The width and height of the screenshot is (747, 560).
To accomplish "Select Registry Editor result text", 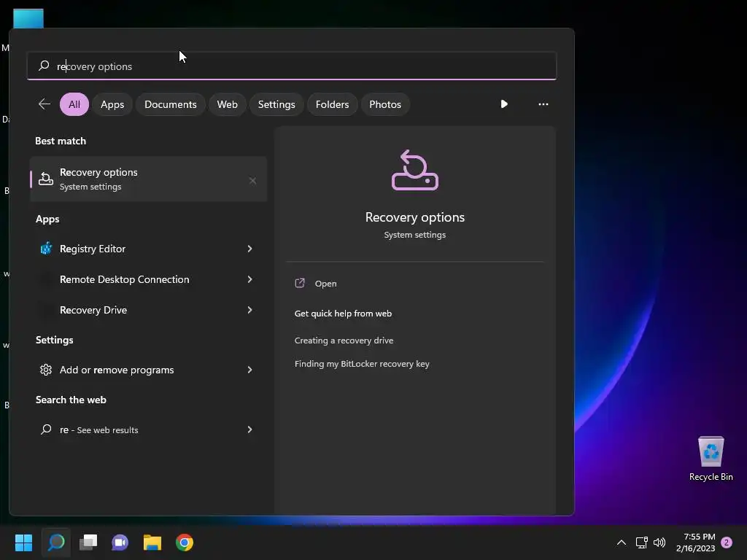I will tap(93, 249).
